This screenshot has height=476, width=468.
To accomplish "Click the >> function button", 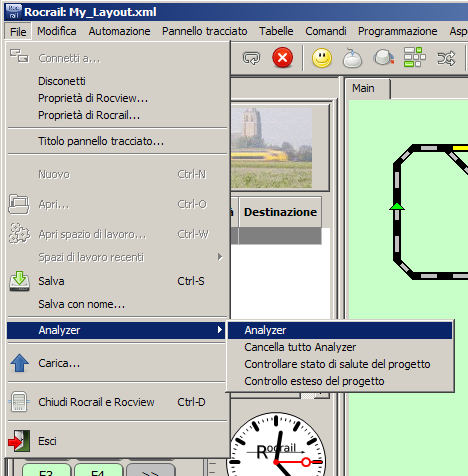I will point(151,470).
